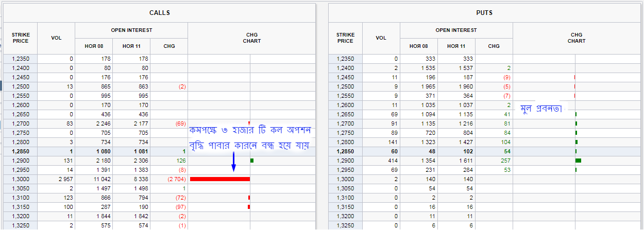Select OPEN INTEREST header in Calls table
This screenshot has height=230, width=644.
(x=131, y=30)
